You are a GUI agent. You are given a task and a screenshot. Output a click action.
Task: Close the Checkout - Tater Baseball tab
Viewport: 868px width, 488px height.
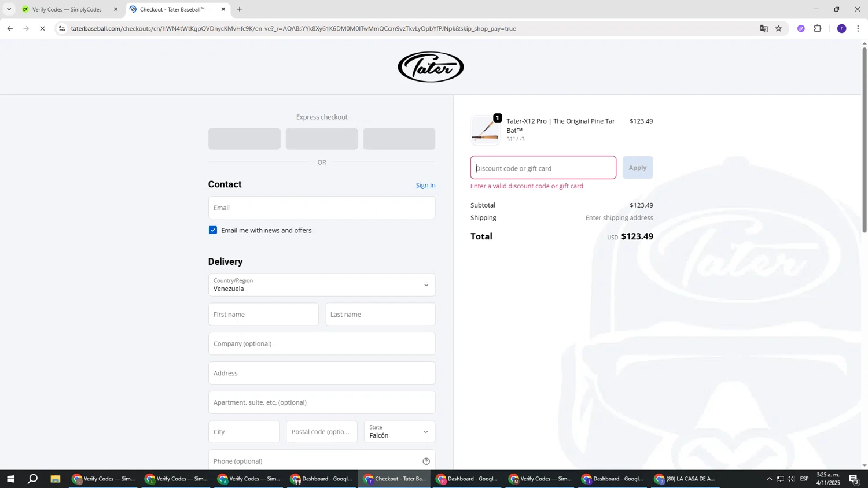coord(223,9)
